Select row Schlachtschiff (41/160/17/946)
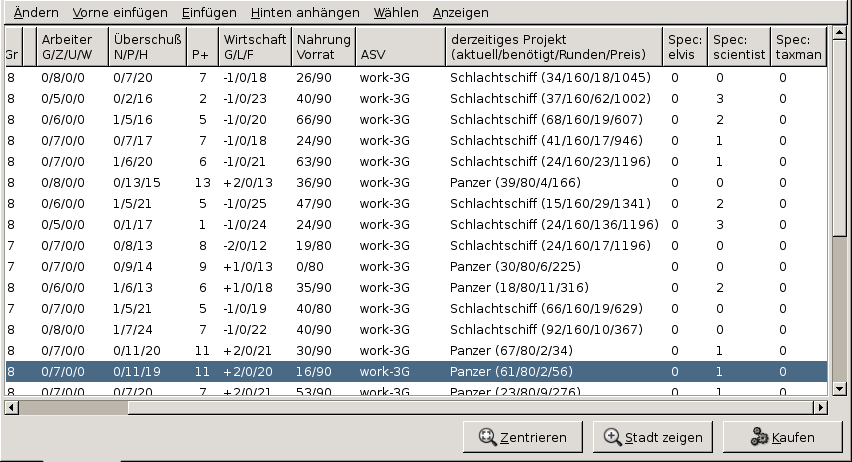The image size is (852, 462). point(416,141)
